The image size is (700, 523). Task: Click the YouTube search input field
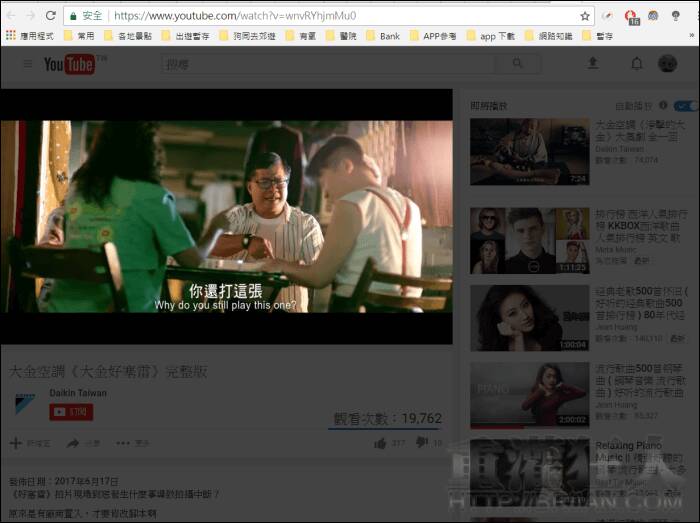point(328,64)
